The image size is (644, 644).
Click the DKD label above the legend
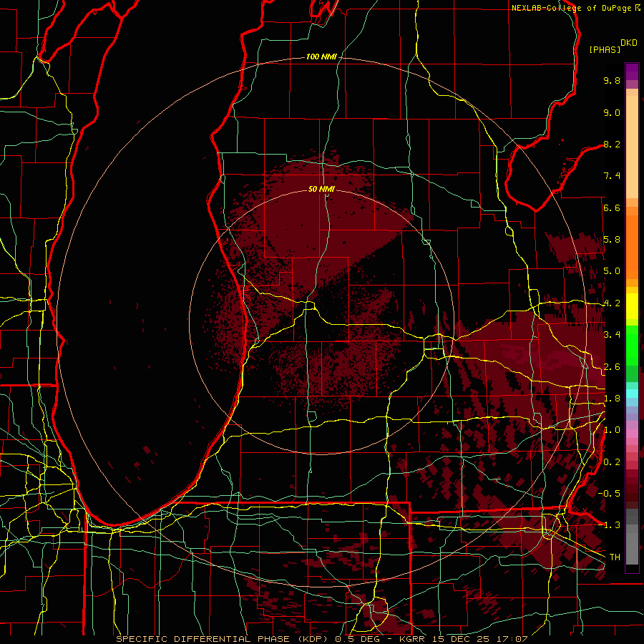(629, 43)
